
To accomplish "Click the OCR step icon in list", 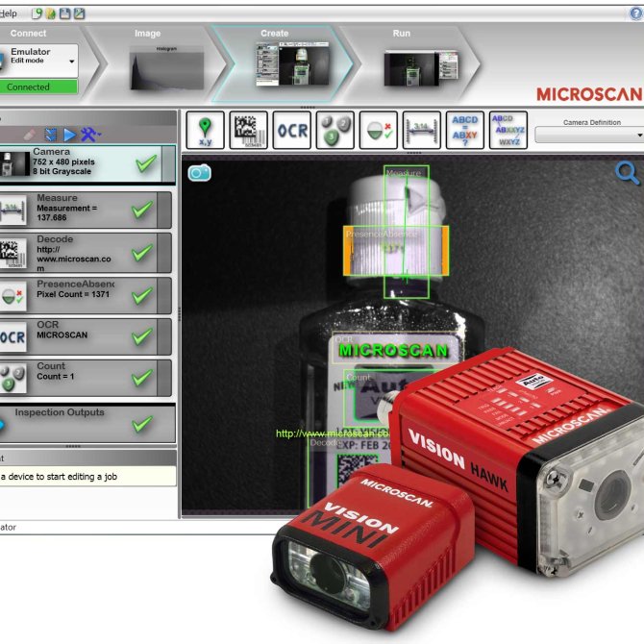I will pyautogui.click(x=12, y=337).
